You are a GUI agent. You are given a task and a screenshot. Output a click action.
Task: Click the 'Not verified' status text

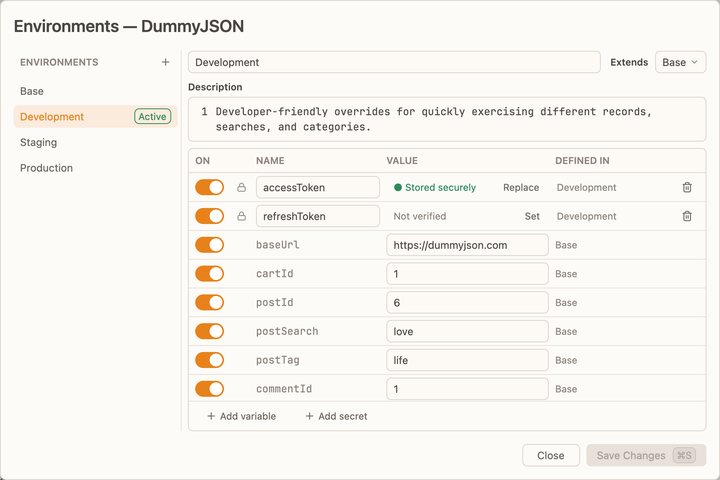tap(420, 216)
